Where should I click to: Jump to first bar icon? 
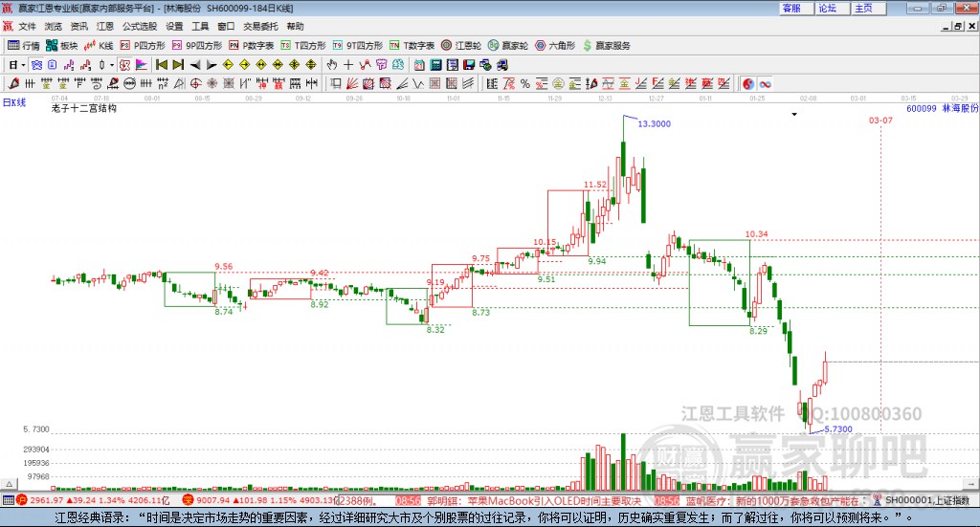click(x=162, y=65)
